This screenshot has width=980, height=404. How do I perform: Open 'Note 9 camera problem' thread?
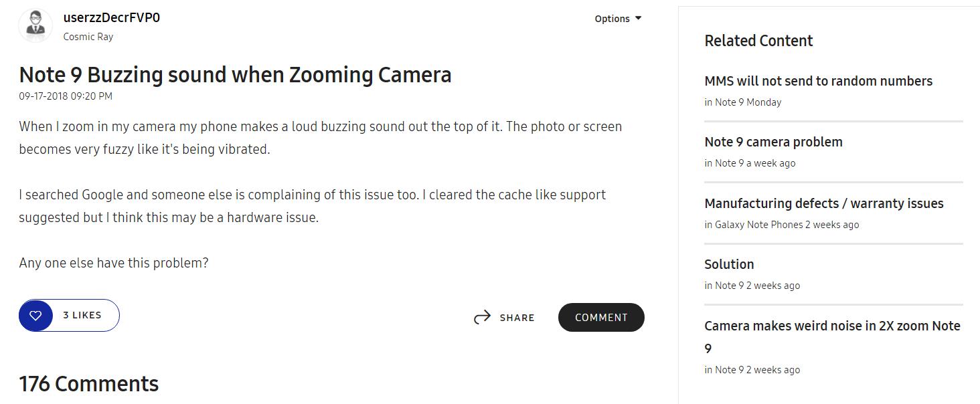click(773, 142)
